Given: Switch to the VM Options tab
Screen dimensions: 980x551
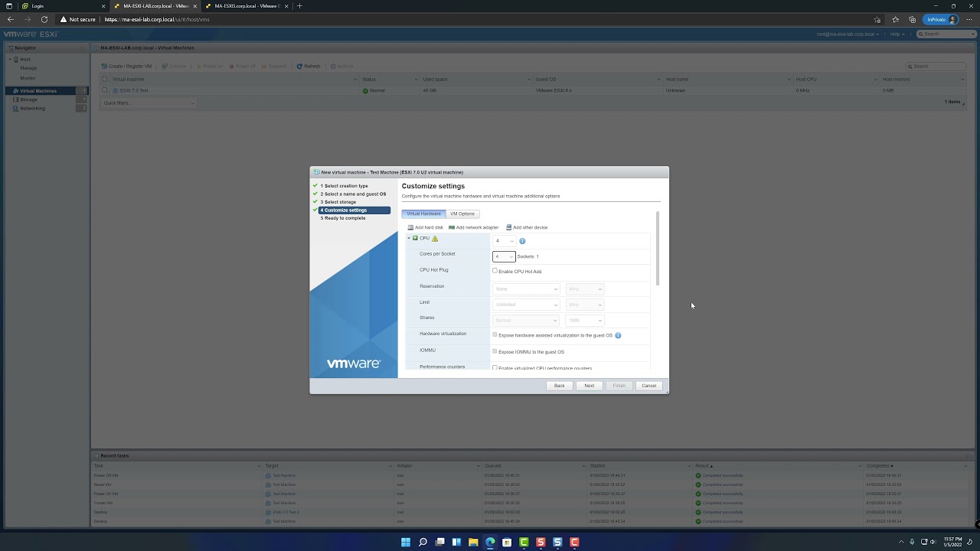Looking at the screenshot, I should 462,214.
